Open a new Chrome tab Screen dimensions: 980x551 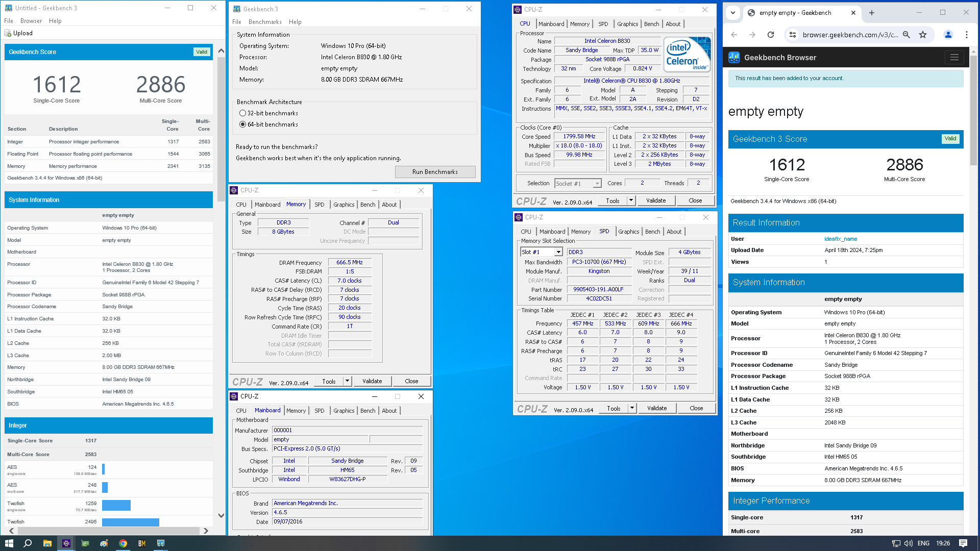point(872,13)
